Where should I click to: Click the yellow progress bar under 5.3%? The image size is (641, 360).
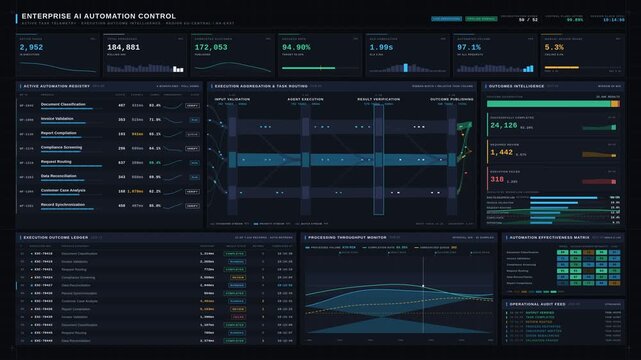(x=562, y=67)
